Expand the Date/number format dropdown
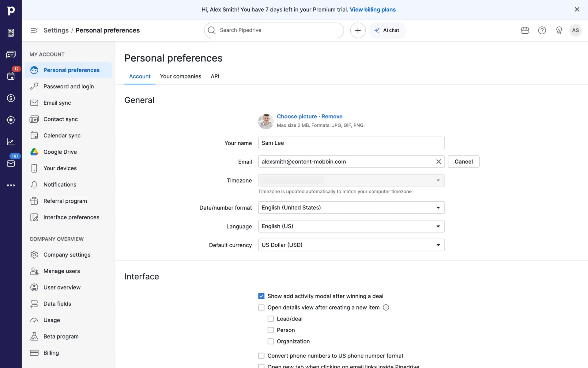Viewport: 588px width, 368px height. tap(351, 208)
